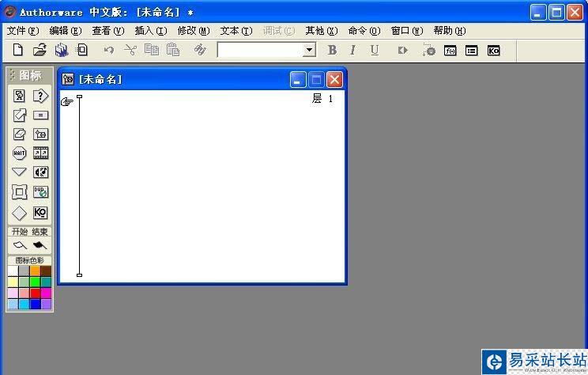Open the 帮助(H) menu
This screenshot has width=588, height=375.
pyautogui.click(x=450, y=31)
